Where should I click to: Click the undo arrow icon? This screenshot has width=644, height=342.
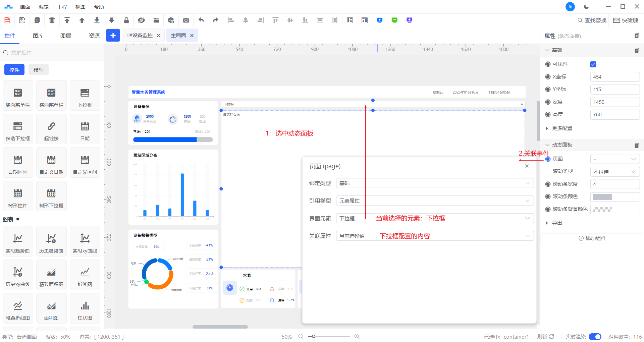click(201, 20)
